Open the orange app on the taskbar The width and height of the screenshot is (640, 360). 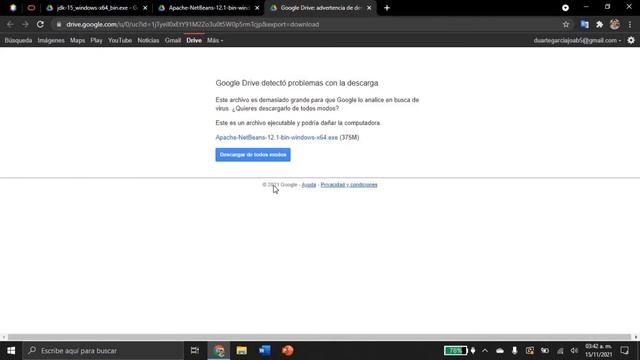point(288,351)
